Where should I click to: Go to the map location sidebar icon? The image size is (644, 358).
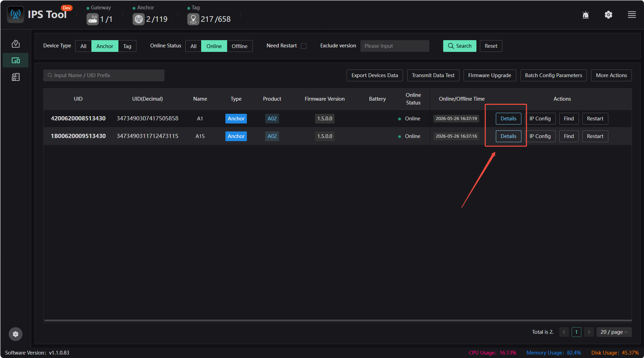[x=16, y=44]
